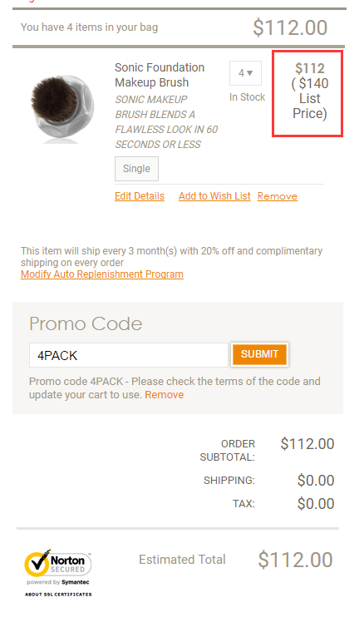Viewport: 364px width, 632px height.
Task: Open Modify Auto Replenishment Program link
Action: [102, 274]
